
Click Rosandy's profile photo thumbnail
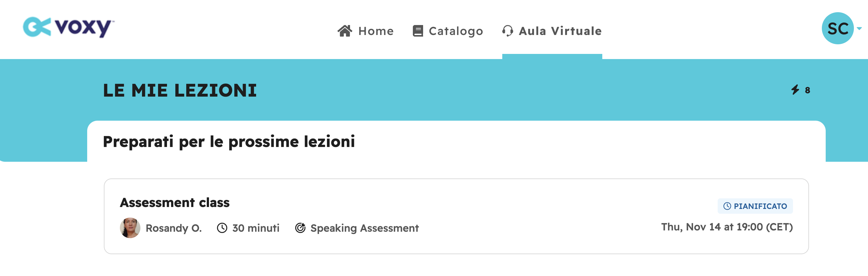(130, 228)
